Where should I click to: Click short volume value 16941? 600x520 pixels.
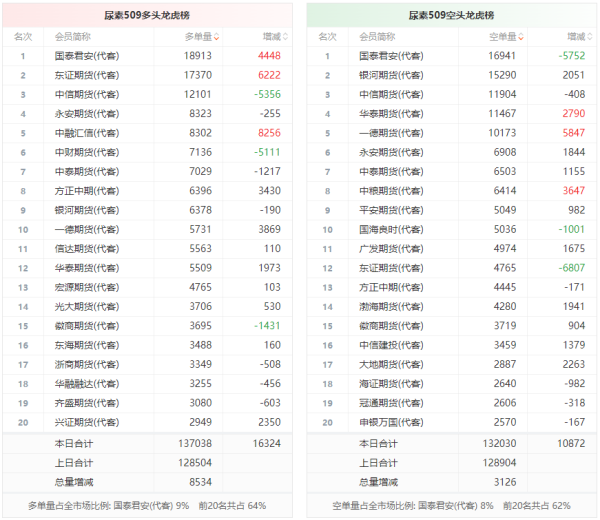[x=502, y=56]
